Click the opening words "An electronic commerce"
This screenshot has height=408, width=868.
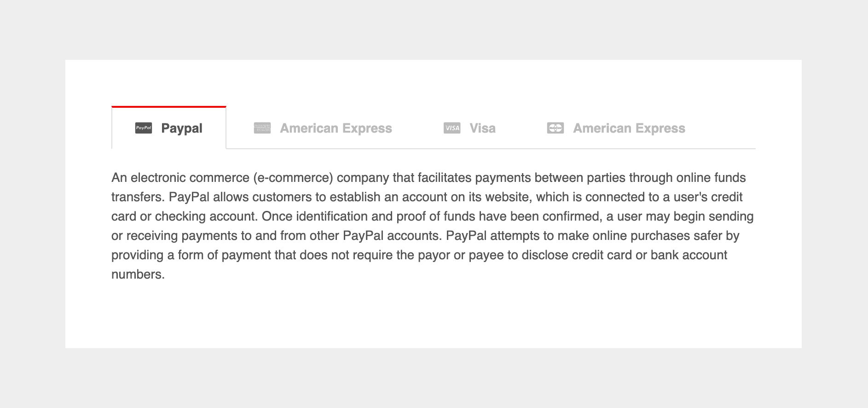[x=180, y=178]
